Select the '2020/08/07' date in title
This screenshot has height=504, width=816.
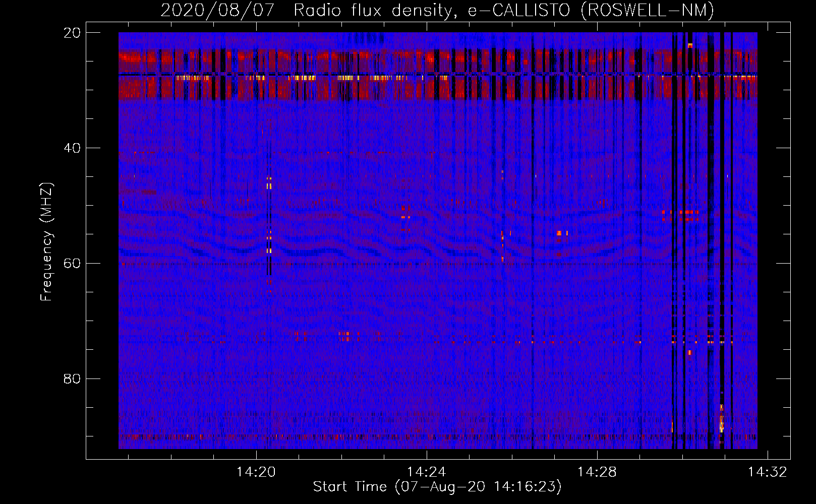tap(217, 10)
